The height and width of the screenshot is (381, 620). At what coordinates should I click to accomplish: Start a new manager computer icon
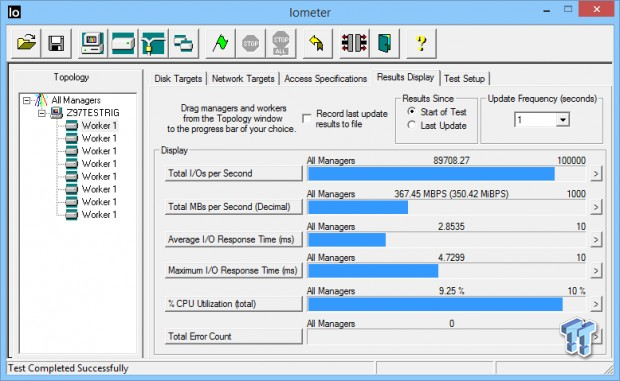click(x=92, y=43)
